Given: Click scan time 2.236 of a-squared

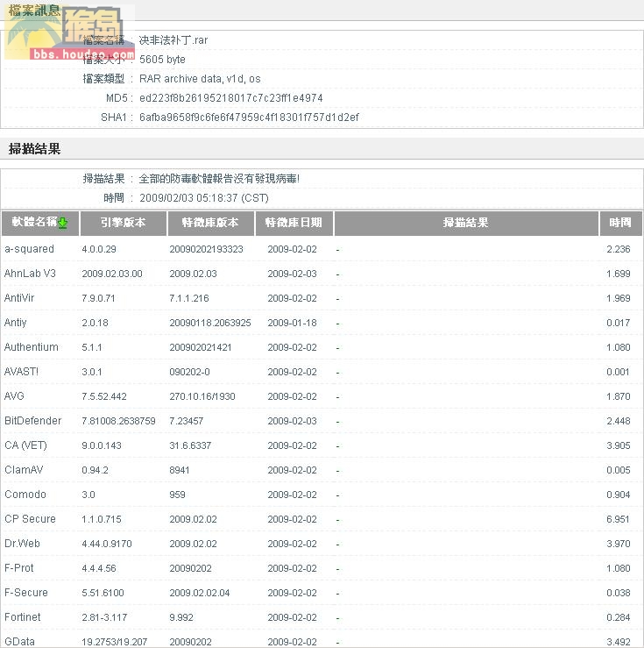Looking at the screenshot, I should click(619, 249).
